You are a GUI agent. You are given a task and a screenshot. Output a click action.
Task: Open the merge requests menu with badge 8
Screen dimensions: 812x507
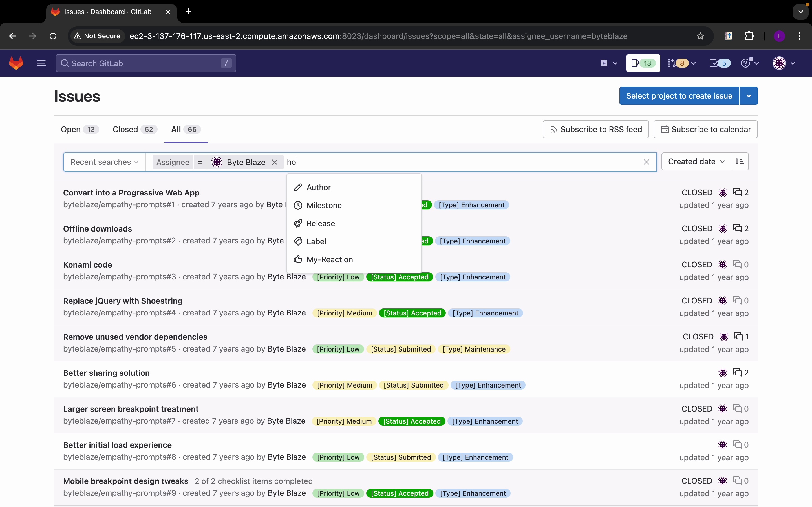click(681, 63)
